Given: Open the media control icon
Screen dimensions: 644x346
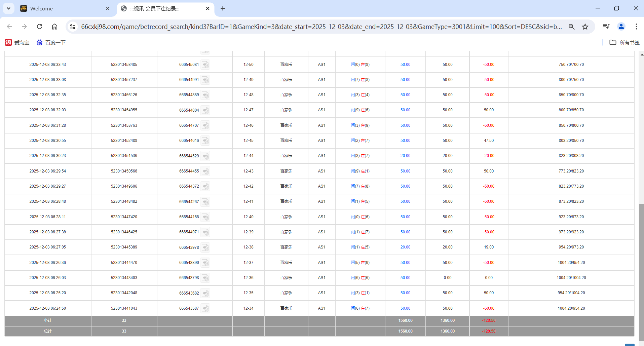Looking at the screenshot, I should (x=606, y=27).
